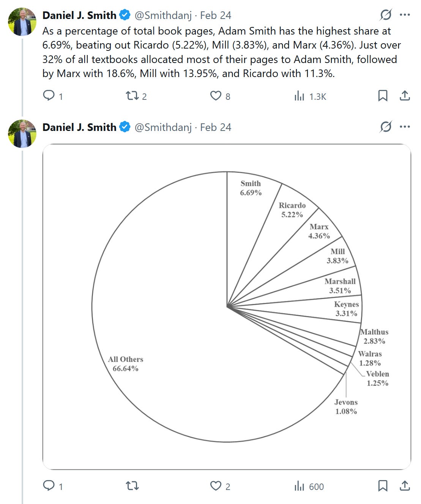
Task: Reply to the pie chart tweet
Action: [x=49, y=486]
